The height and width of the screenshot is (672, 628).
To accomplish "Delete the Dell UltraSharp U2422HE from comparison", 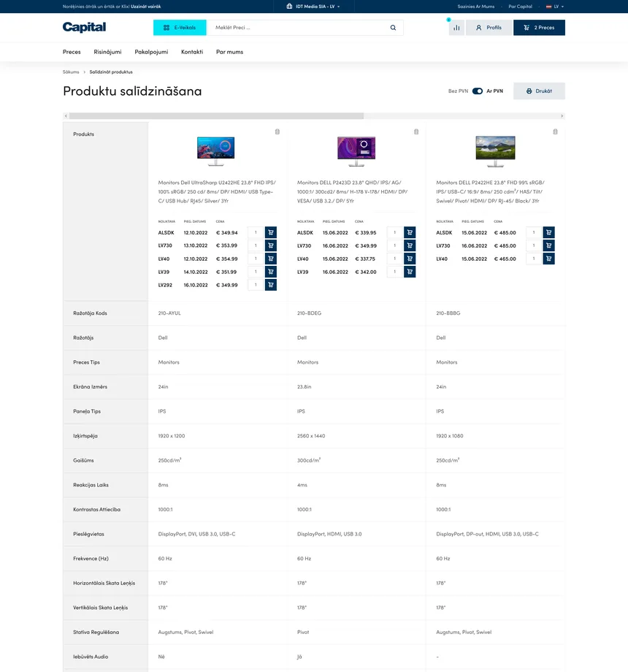I will (277, 131).
